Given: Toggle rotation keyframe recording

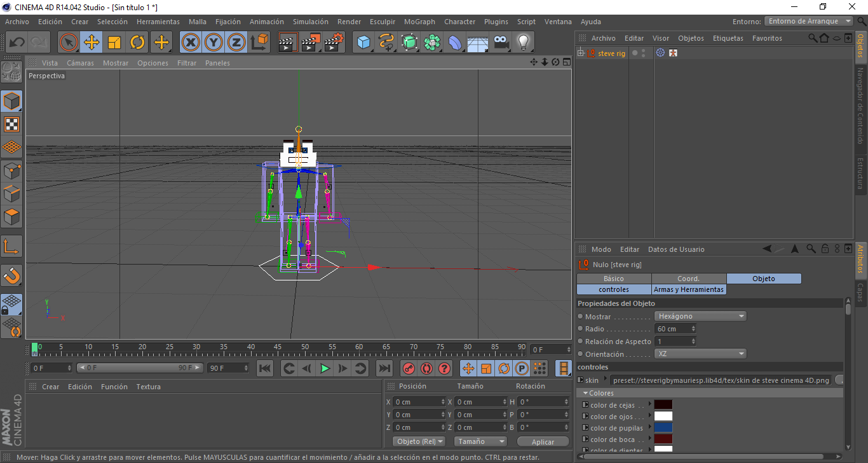Looking at the screenshot, I should 504,368.
